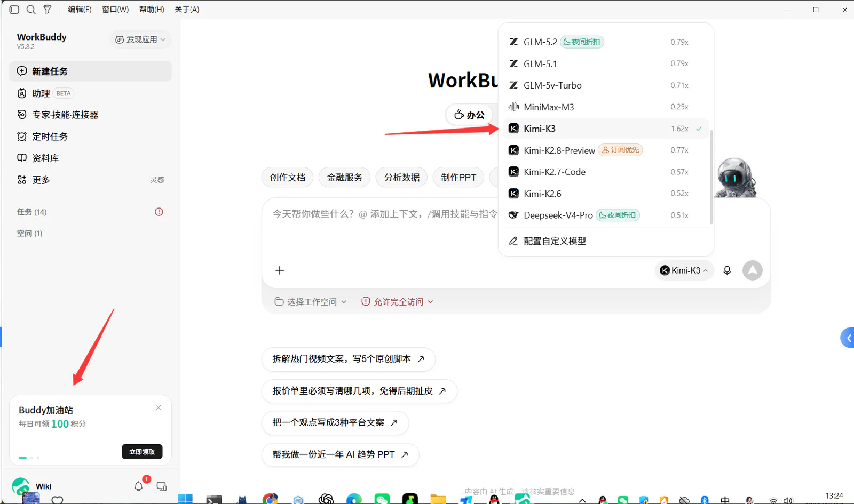
Task: Toggle the sidebar panel icon
Action: click(x=14, y=10)
